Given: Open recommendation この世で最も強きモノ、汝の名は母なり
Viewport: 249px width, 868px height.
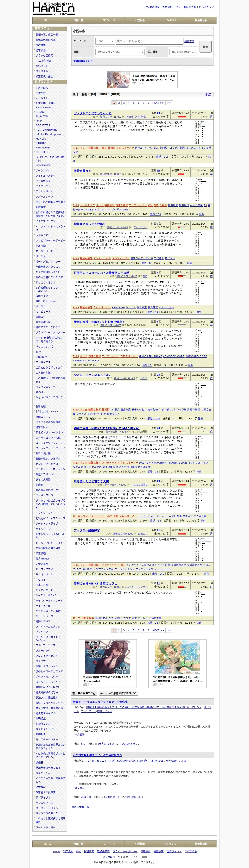Looking at the screenshot, I should (x=98, y=755).
